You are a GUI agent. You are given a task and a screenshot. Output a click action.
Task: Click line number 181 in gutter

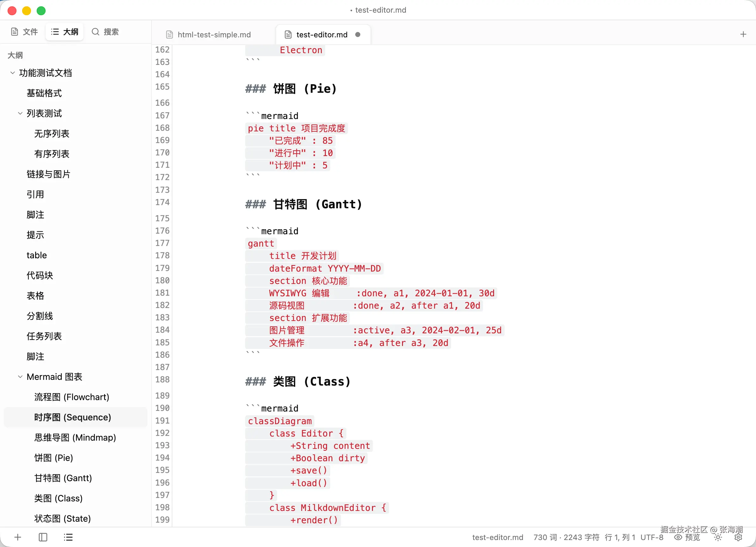(162, 293)
